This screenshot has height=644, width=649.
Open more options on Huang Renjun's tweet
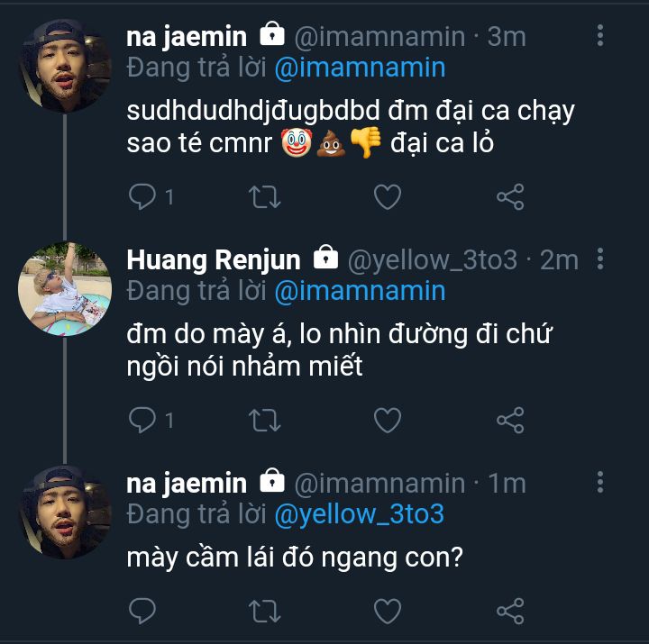[x=601, y=259]
